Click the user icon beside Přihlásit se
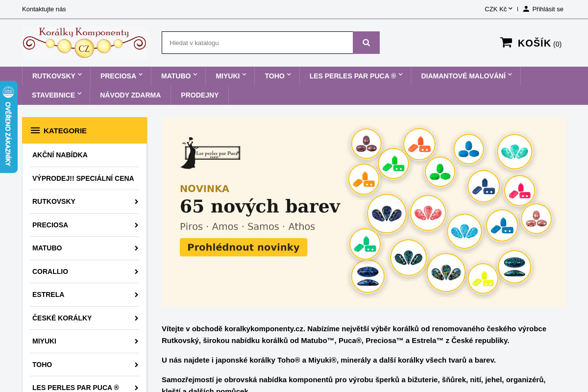 [526, 9]
